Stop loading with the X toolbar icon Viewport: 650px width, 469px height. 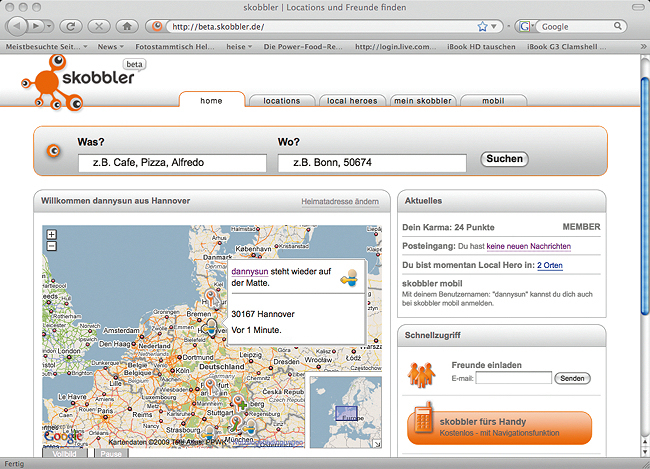tap(99, 27)
